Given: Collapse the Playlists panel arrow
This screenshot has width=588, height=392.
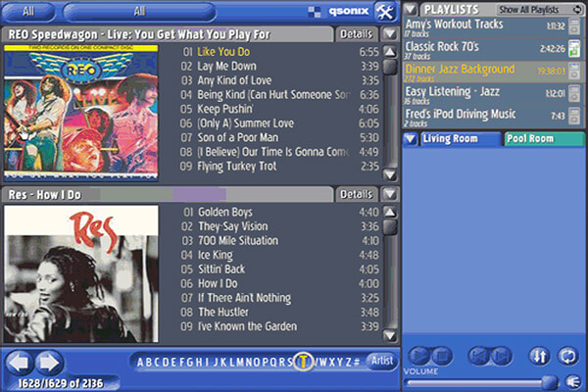Looking at the screenshot, I should point(411,10).
